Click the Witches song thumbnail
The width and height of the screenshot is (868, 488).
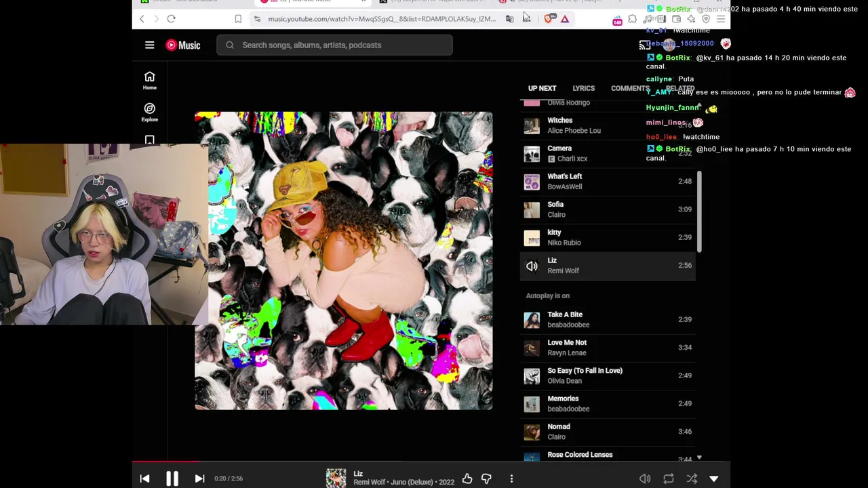532,125
